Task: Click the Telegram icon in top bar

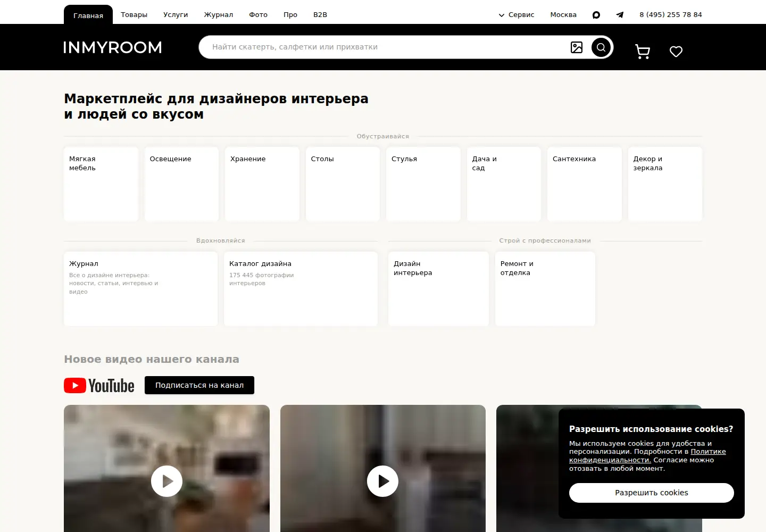Action: 620,15
